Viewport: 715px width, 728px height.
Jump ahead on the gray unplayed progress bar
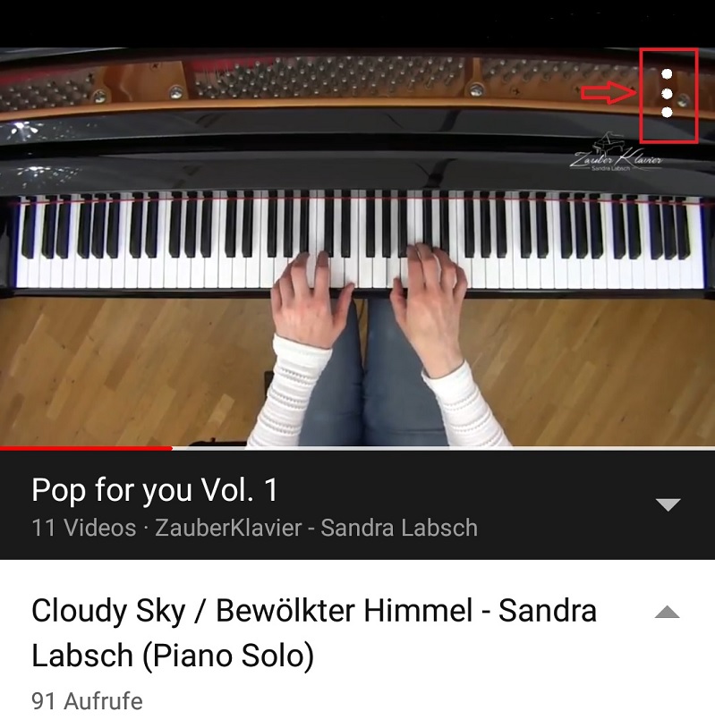[444, 448]
